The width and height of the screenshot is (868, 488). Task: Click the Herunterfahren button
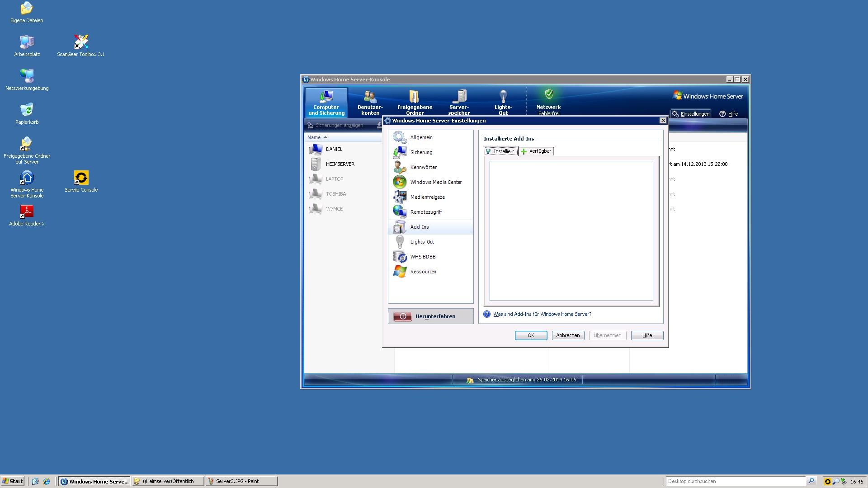click(x=430, y=316)
